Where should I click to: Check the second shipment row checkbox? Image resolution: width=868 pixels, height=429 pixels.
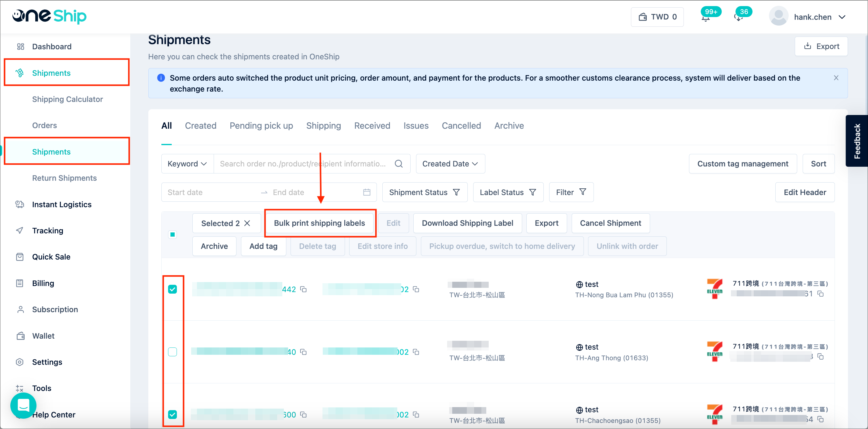tap(173, 352)
